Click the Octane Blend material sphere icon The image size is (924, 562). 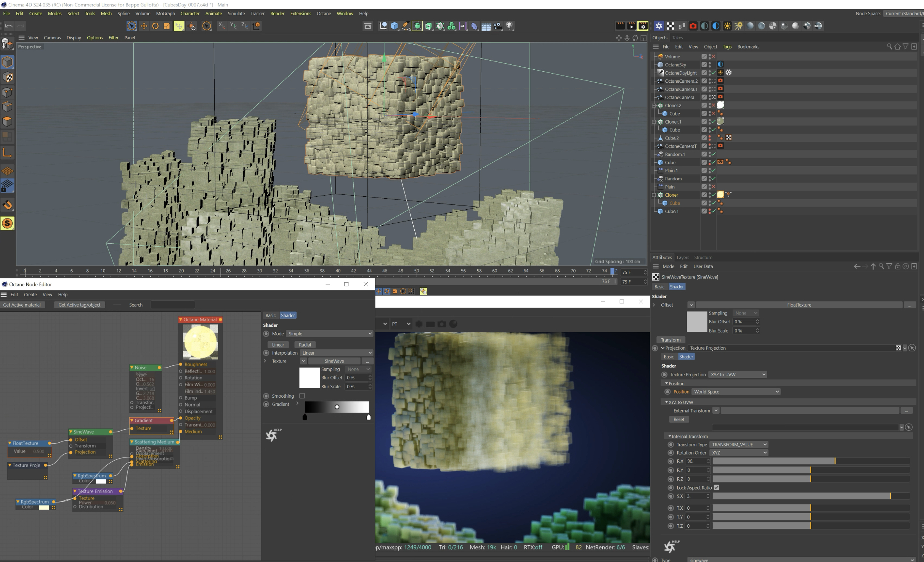click(x=818, y=26)
